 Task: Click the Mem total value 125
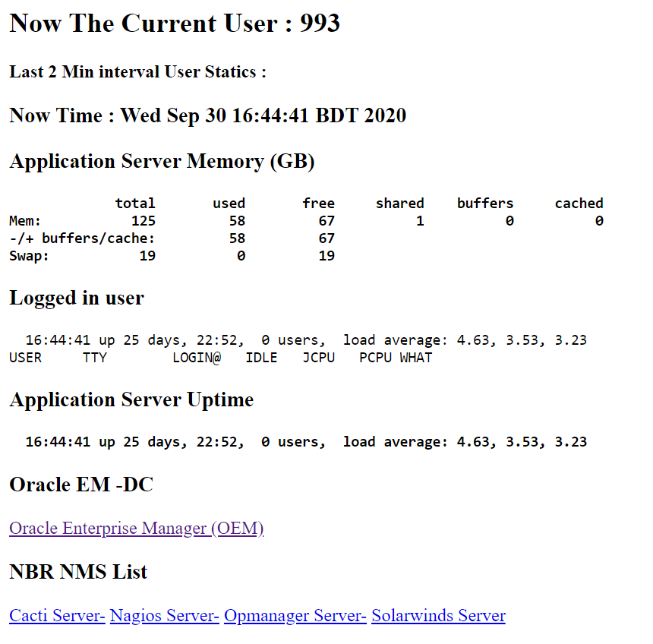(x=144, y=221)
